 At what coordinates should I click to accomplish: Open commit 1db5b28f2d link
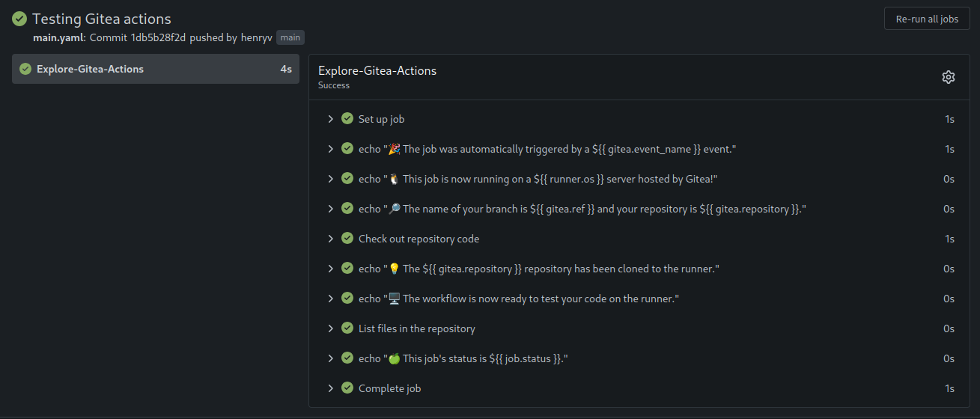coord(159,37)
